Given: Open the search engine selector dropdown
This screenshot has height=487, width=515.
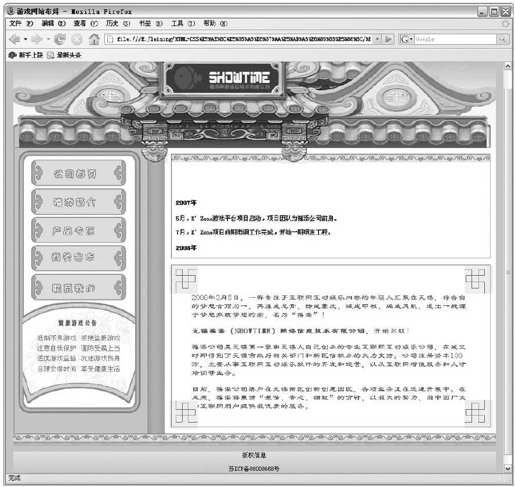Looking at the screenshot, I should point(407,39).
